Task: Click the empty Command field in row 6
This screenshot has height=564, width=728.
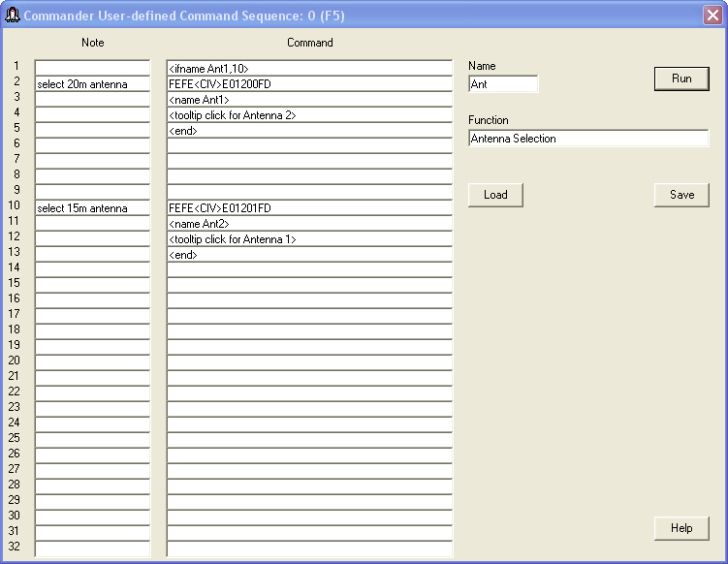Action: pyautogui.click(x=309, y=146)
